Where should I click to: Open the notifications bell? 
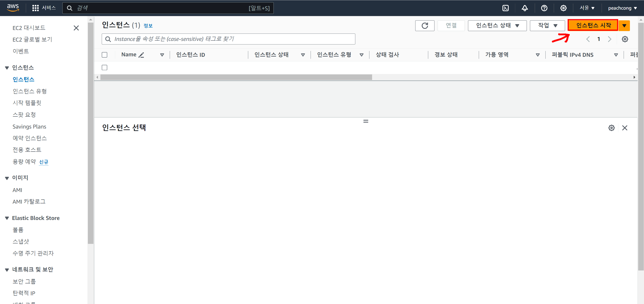pyautogui.click(x=525, y=8)
